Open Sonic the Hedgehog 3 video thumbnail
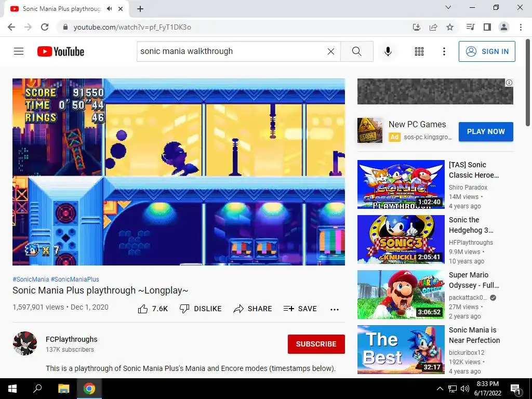532x399 pixels. 401,240
